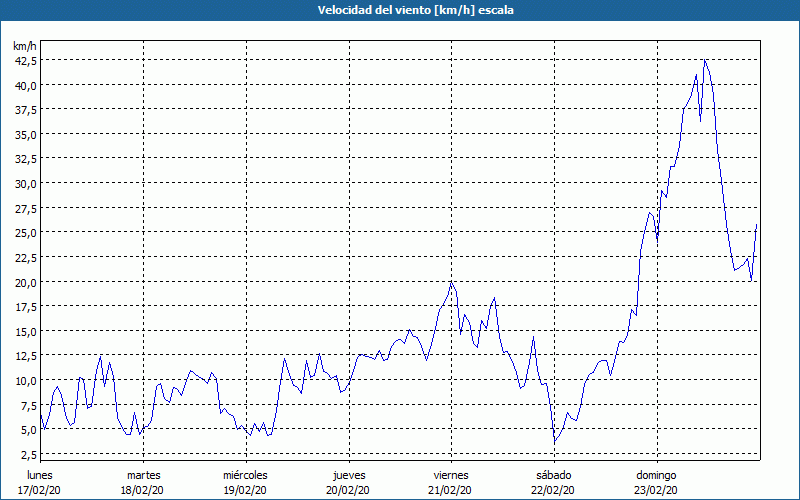The image size is (800, 500).
Task: Select the 17,5 y-axis label
Action: coord(26,307)
